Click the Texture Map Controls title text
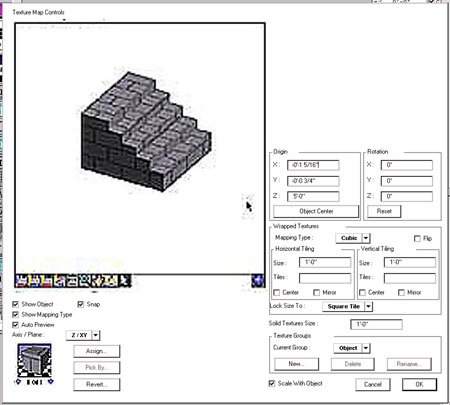450x405 pixels. click(38, 12)
